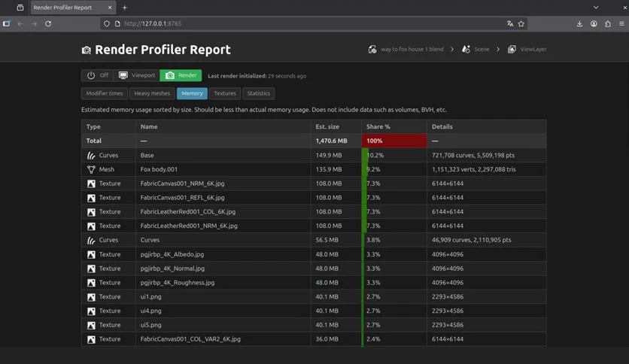Click texture icon for FabricCanvas001_COL_VAR2_6K.jpg
Screen dimensions: 629x364
(x=92, y=339)
